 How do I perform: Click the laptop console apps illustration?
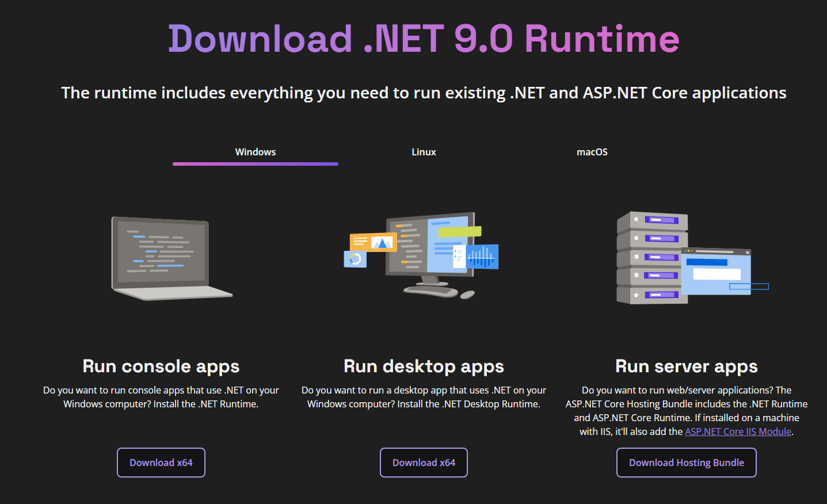172,258
